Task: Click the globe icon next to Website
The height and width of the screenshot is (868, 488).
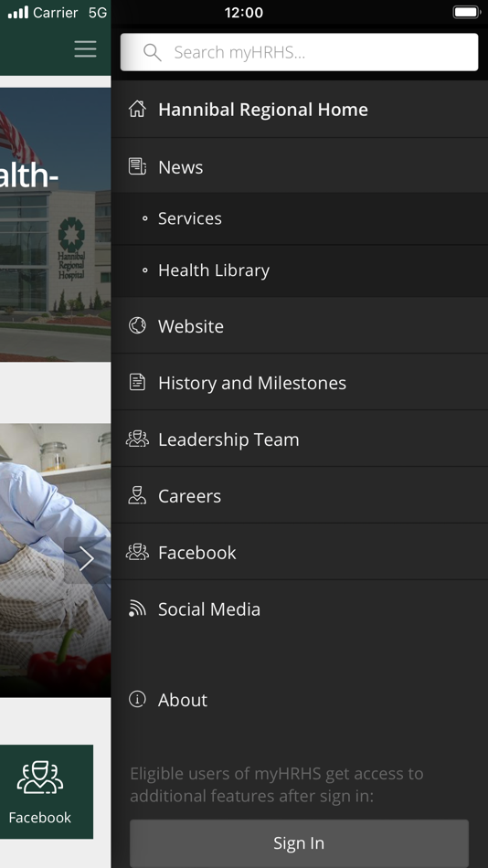Action: pos(137,325)
